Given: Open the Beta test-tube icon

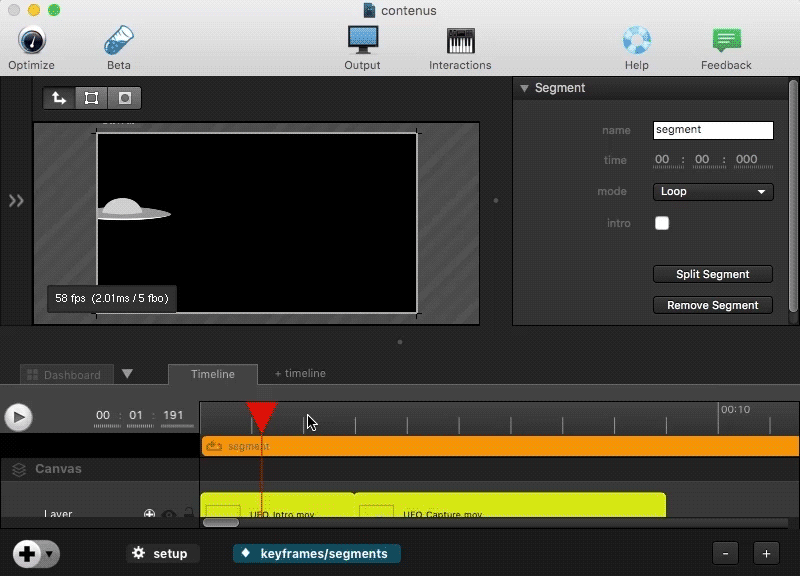Looking at the screenshot, I should pos(119,41).
